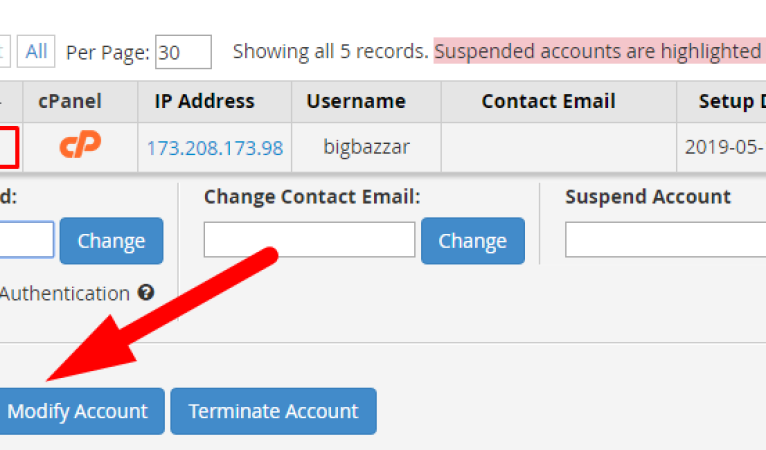
Task: Click the Authentication help question mark icon
Action: tap(146, 293)
